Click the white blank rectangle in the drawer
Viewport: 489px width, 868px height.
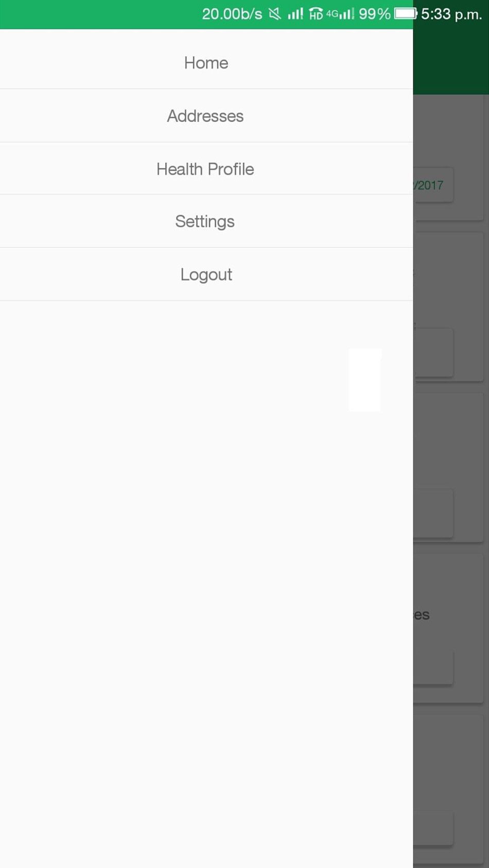coord(365,380)
